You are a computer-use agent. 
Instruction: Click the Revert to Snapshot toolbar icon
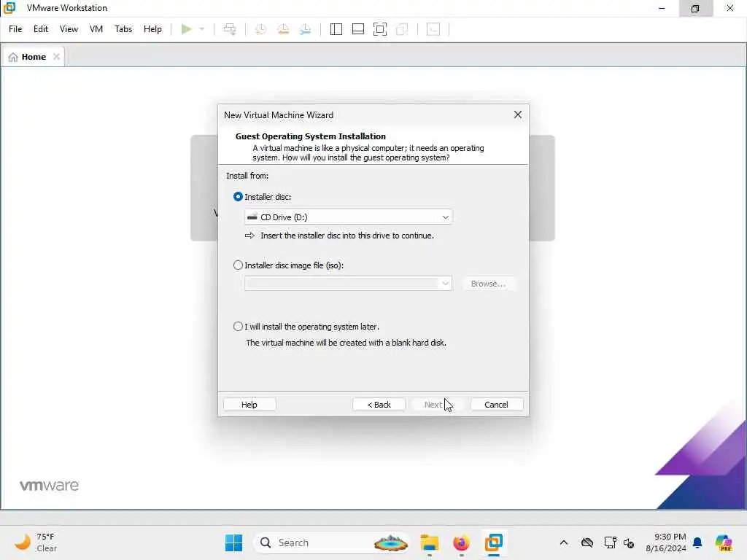click(x=283, y=29)
